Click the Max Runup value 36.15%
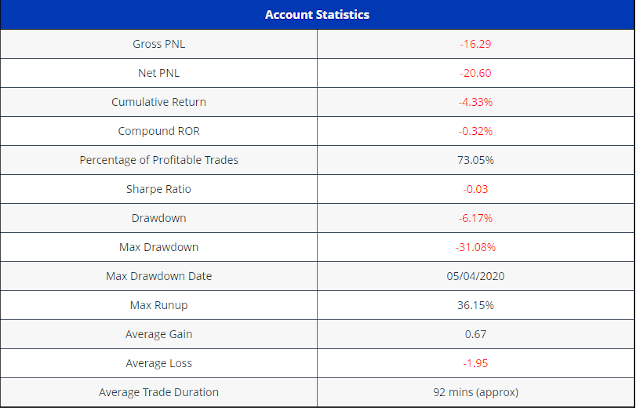This screenshot has height=411, width=640. 475,304
